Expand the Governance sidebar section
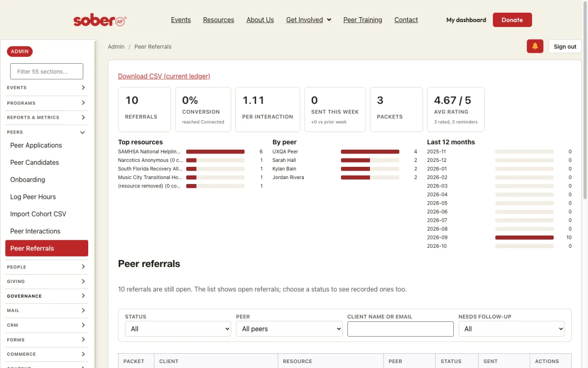Viewport: 588px width, 368px height. 47,296
